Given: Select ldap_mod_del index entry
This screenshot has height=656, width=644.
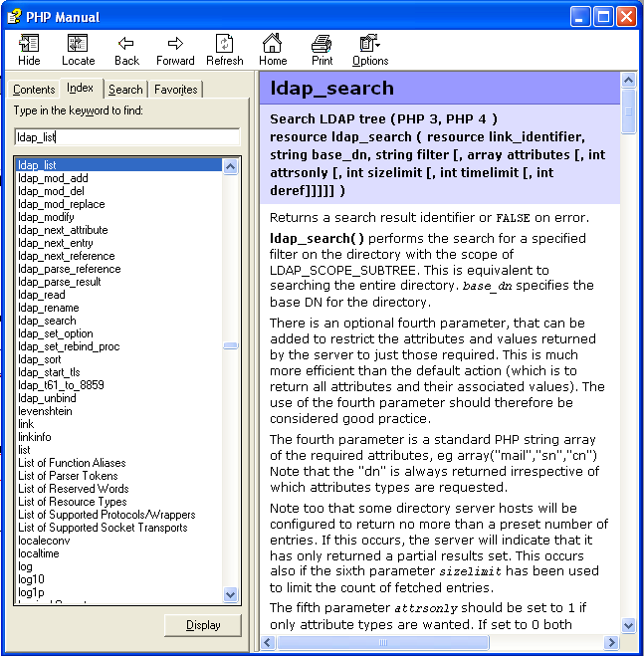Looking at the screenshot, I should (51, 191).
